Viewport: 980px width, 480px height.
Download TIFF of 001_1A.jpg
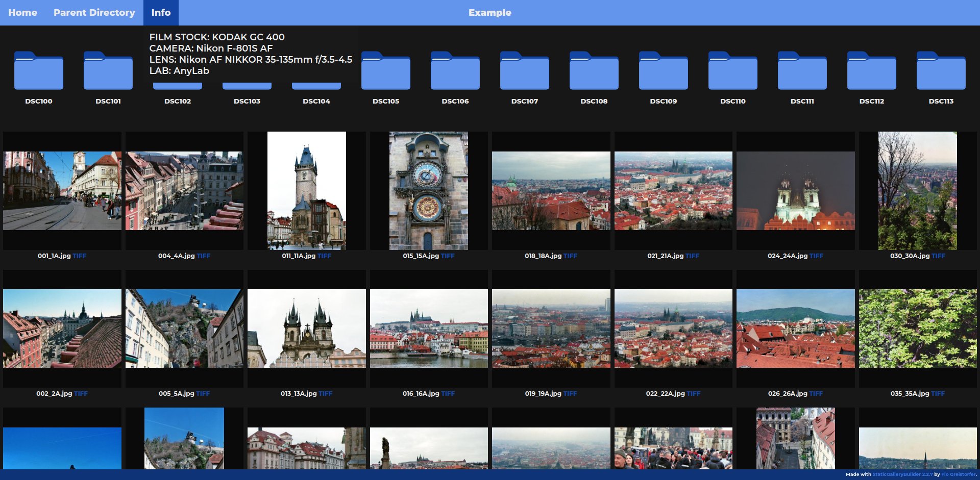pos(80,256)
